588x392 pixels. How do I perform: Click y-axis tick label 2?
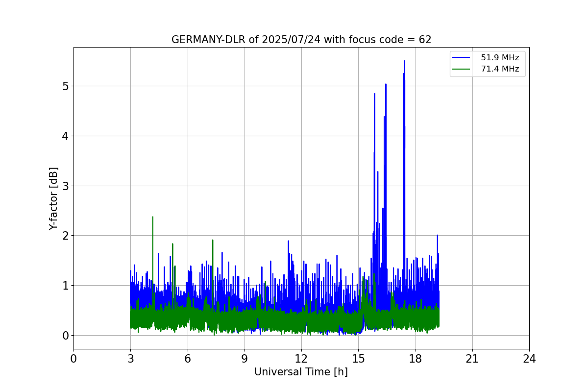[x=66, y=236]
